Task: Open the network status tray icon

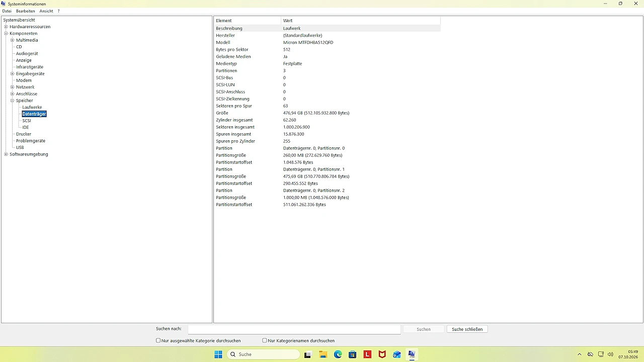Action: [601, 354]
